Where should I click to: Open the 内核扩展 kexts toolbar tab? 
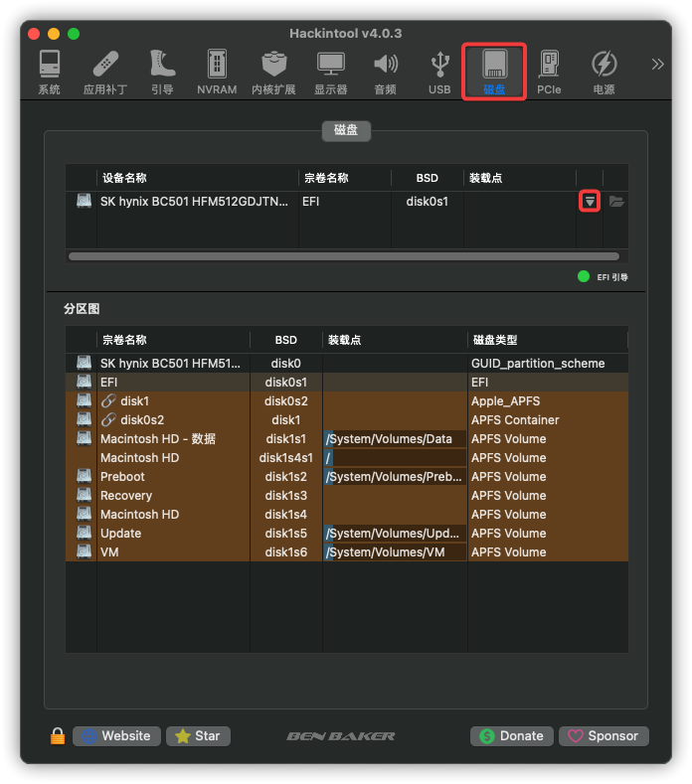(x=273, y=72)
